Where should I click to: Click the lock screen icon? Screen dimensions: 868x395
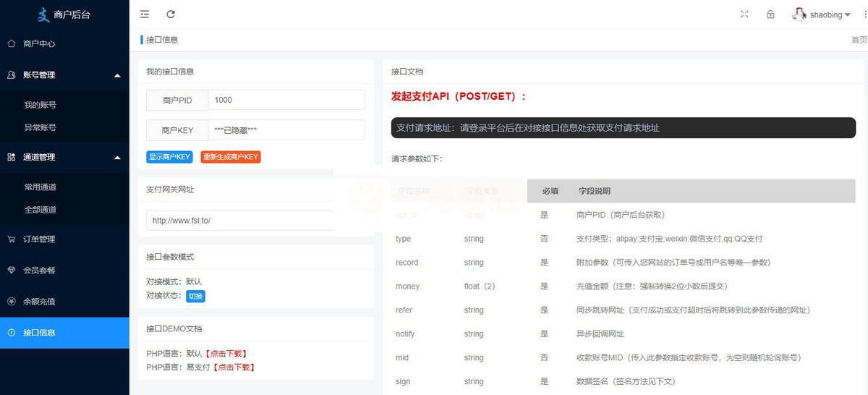point(770,14)
